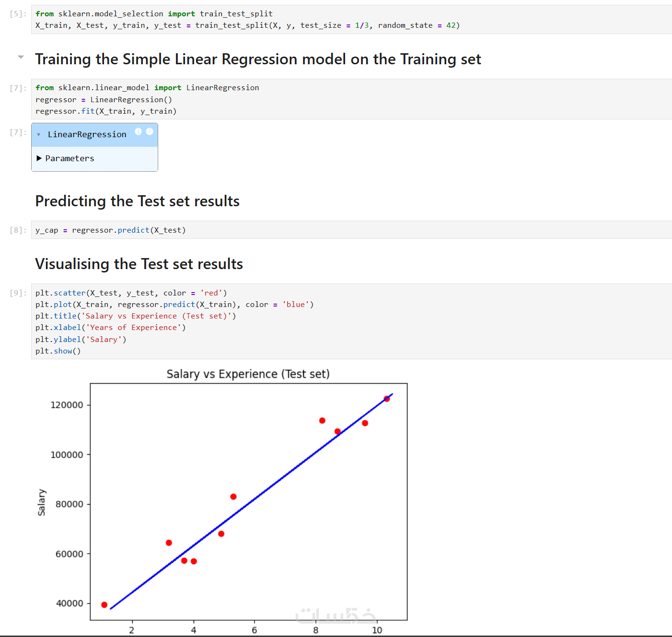Open the question mark documentation icon
The width and height of the screenshot is (672, 637).
pos(150,131)
